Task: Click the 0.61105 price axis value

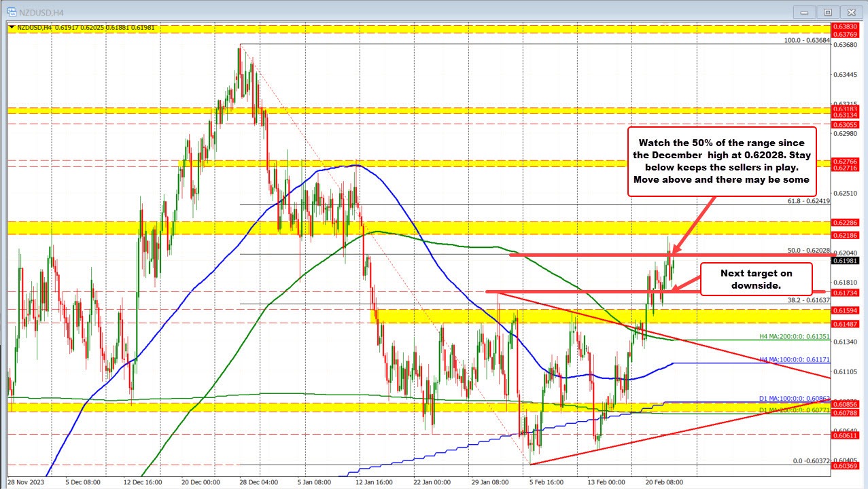Action: 844,372
